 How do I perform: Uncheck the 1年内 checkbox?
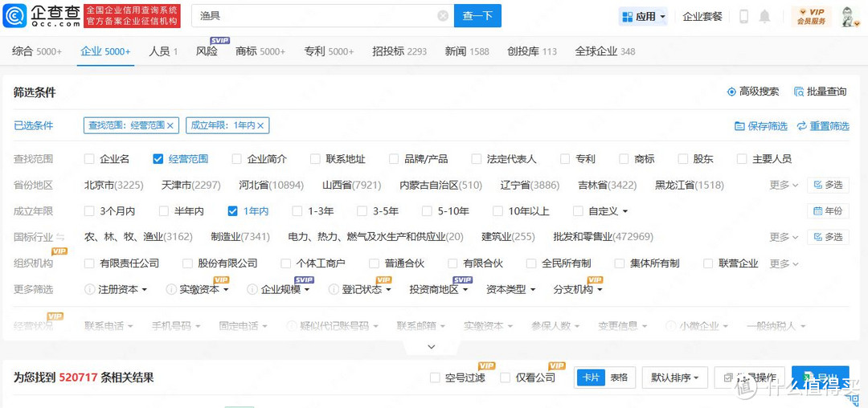[232, 210]
